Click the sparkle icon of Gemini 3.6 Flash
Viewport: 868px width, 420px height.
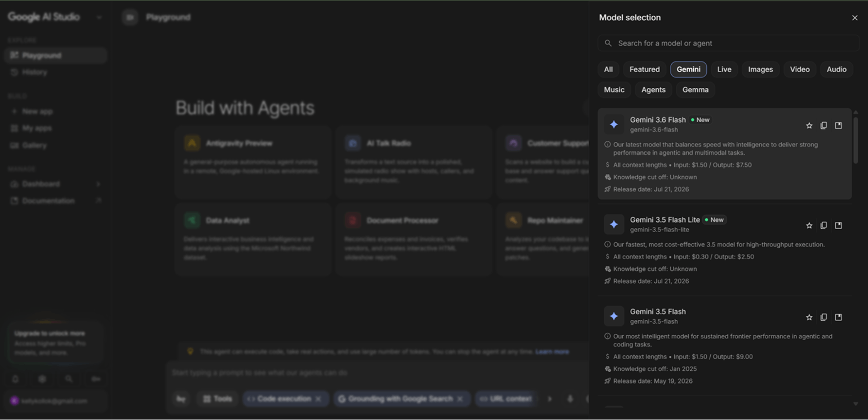click(x=614, y=124)
